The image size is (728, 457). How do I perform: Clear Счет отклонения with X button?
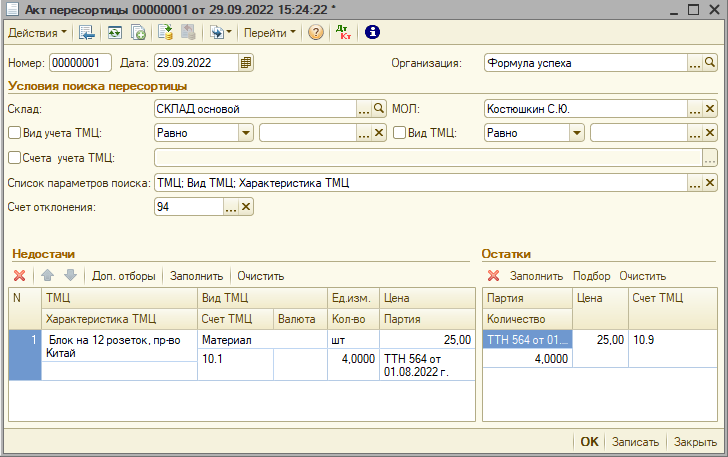[246, 207]
